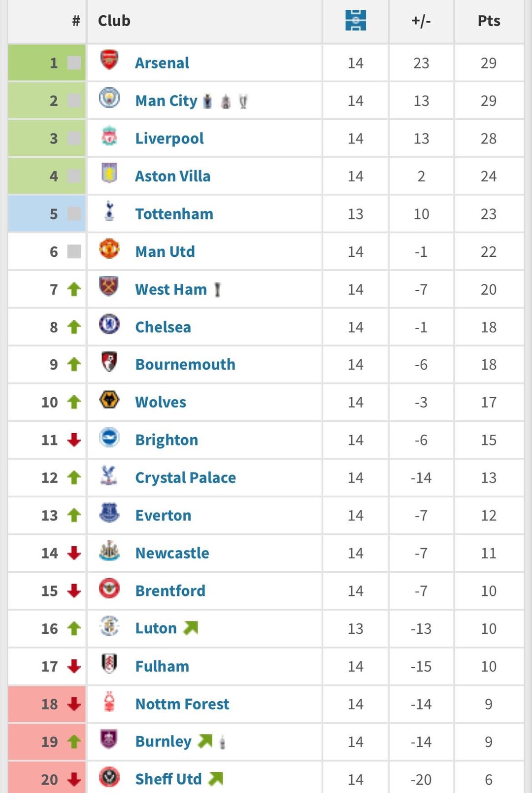Click the Tottenham cockerel crest
Screen dimensions: 532x793
(109, 211)
